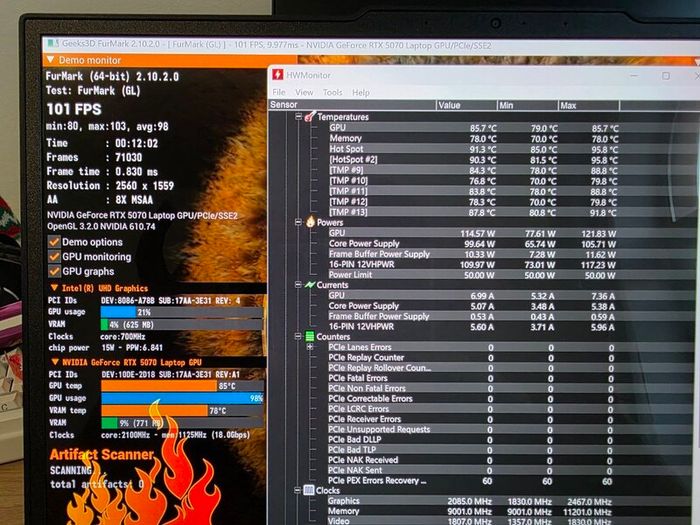Select the PCIe Bad DLLP row
The image size is (700, 525).
click(472, 440)
